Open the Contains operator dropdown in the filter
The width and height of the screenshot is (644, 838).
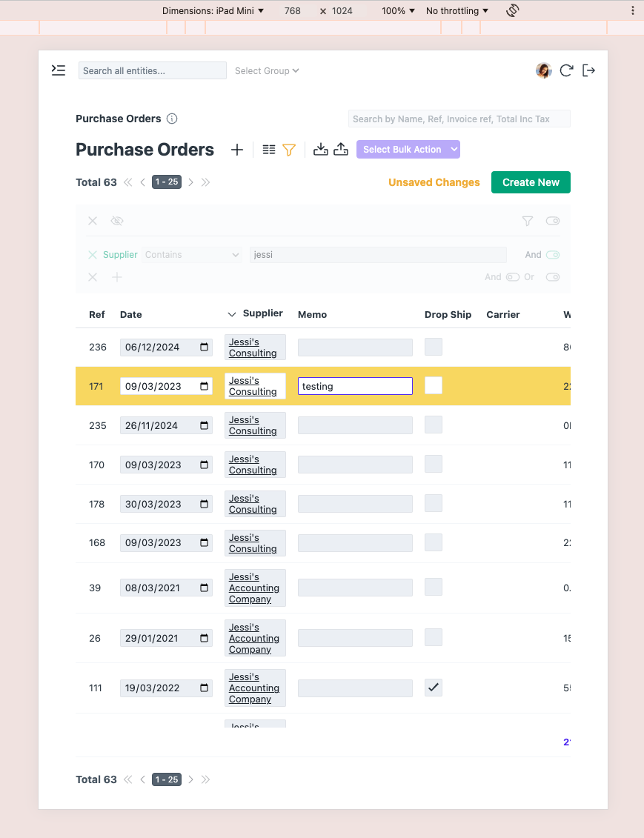point(191,254)
